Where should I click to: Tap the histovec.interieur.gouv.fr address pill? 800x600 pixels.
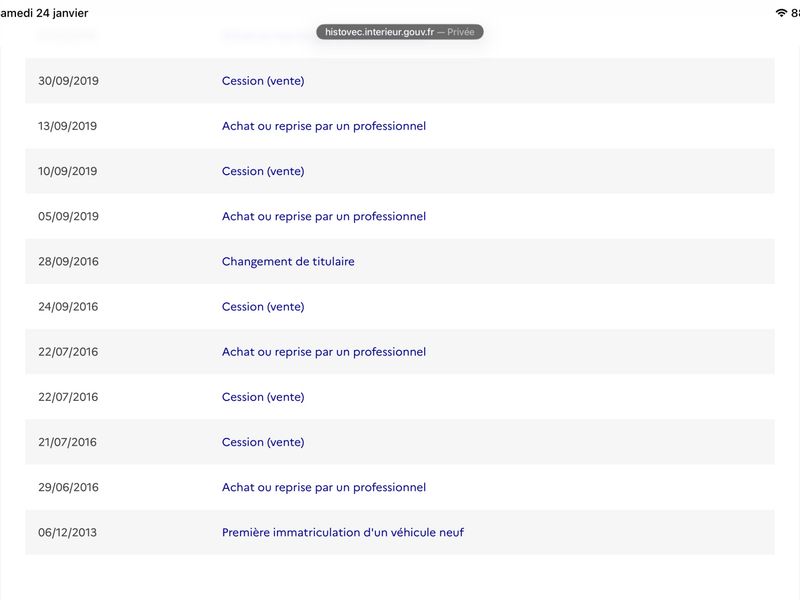400,32
